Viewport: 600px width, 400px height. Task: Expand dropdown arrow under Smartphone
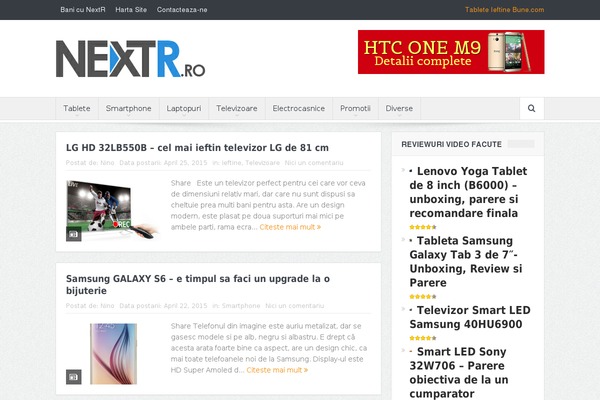129,116
